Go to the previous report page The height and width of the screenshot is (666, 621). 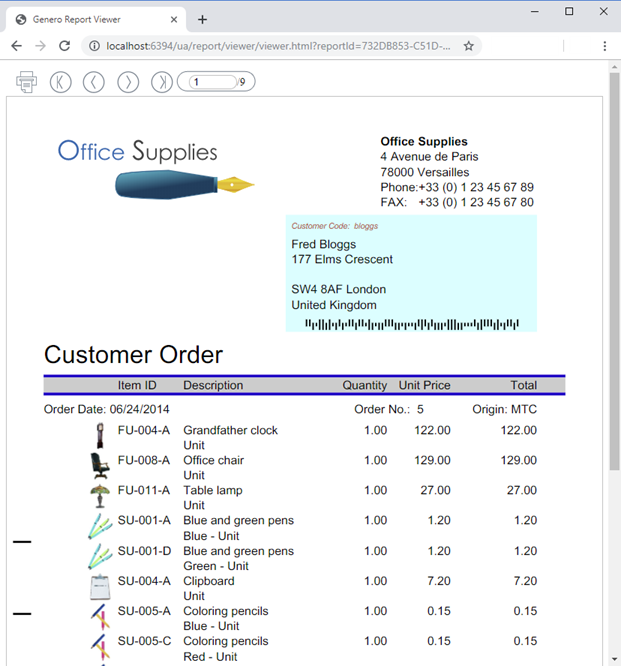pyautogui.click(x=94, y=82)
